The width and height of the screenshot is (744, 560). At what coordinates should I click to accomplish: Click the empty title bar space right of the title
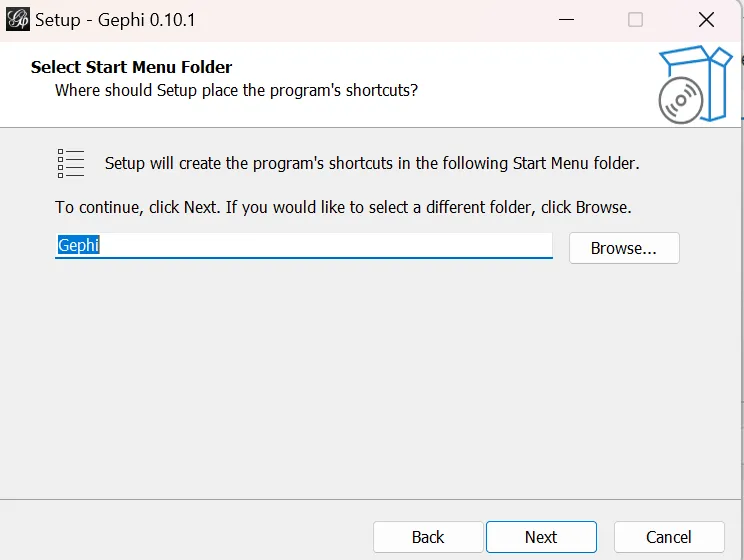pyautogui.click(x=380, y=20)
